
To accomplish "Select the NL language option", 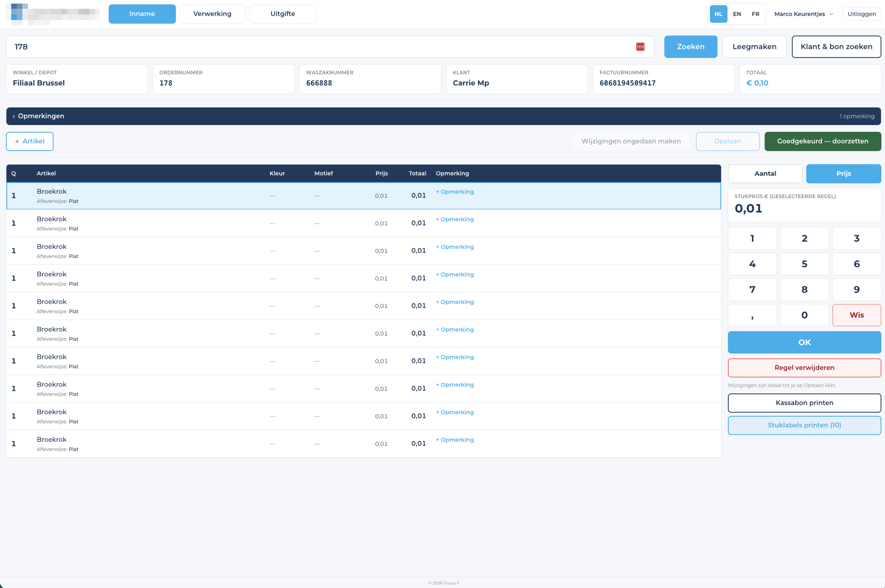I will coord(719,14).
